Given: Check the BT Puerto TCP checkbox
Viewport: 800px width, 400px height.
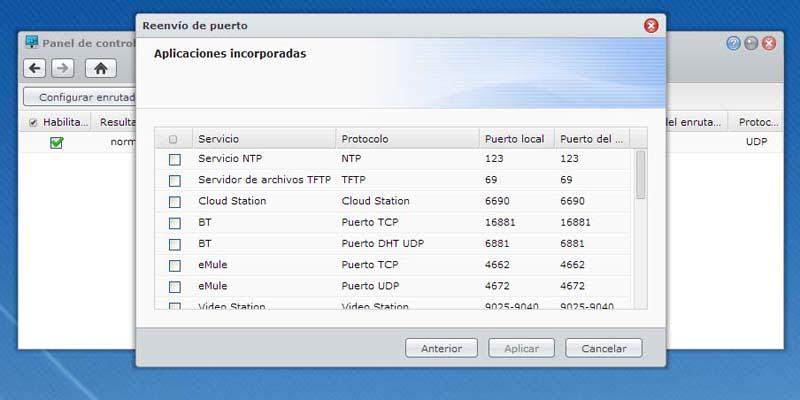Looking at the screenshot, I should click(174, 223).
